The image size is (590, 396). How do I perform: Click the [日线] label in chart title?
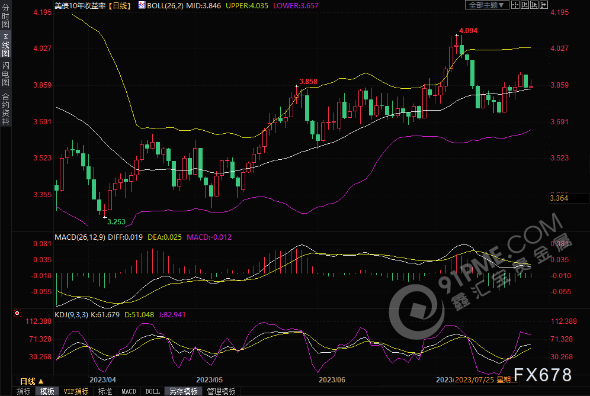pos(119,6)
